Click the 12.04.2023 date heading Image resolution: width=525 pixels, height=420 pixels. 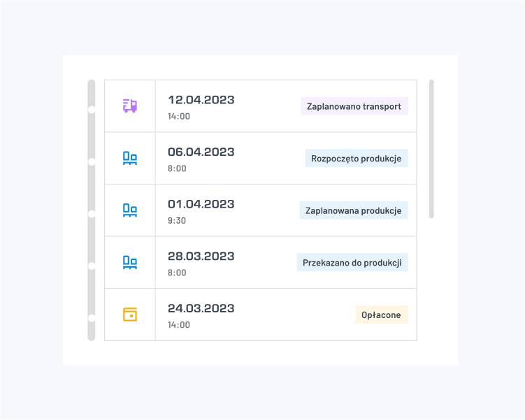point(201,100)
